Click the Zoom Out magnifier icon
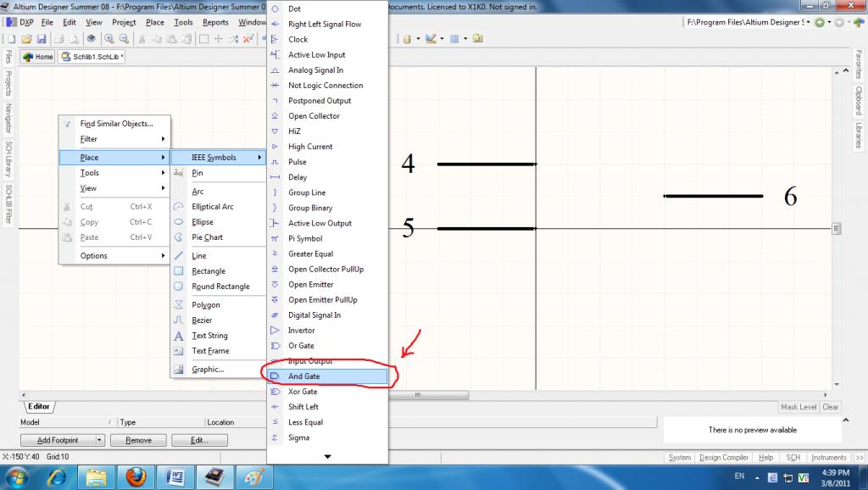868x490 pixels. point(124,39)
